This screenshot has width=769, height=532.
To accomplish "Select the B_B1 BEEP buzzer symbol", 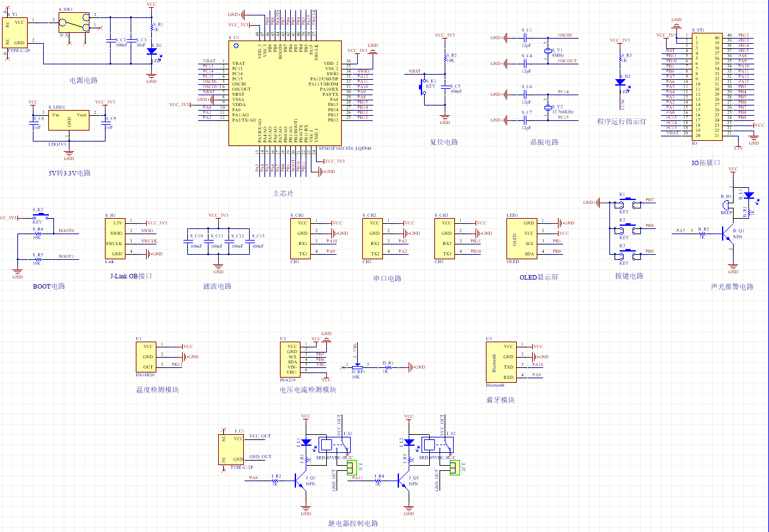I will 727,204.
